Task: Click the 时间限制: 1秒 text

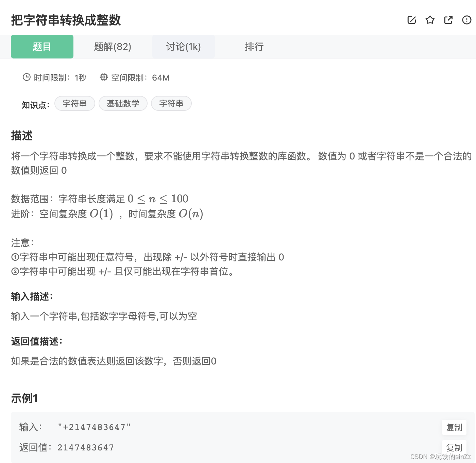Action: pyautogui.click(x=60, y=78)
